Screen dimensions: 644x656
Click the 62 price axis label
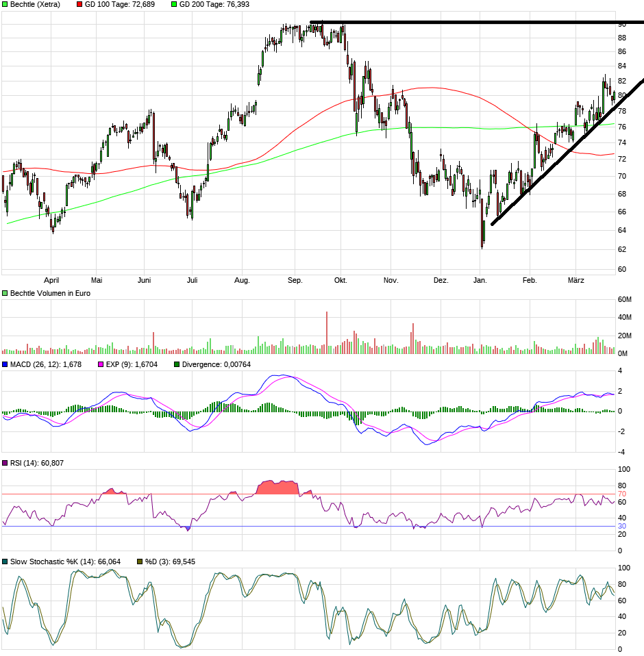[x=622, y=249]
